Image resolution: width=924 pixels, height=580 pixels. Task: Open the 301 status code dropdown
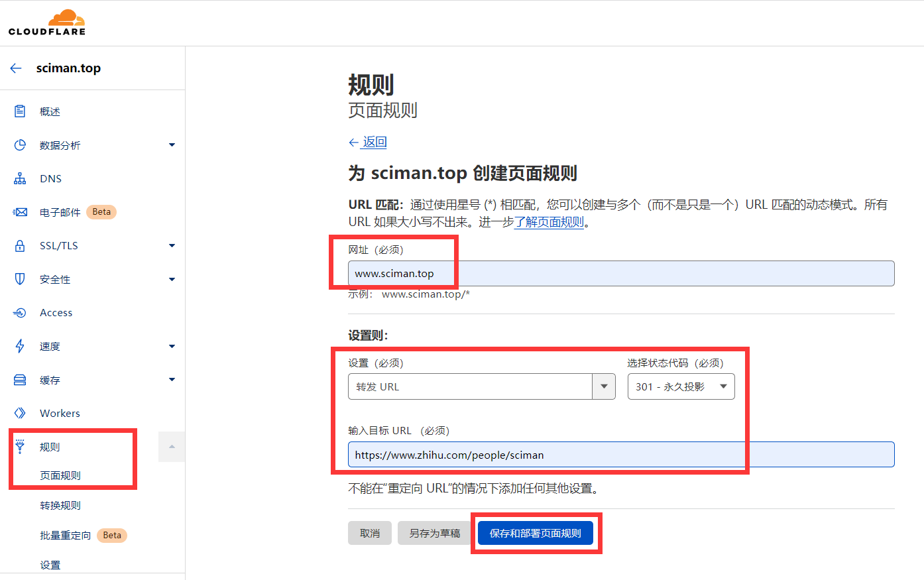point(681,386)
